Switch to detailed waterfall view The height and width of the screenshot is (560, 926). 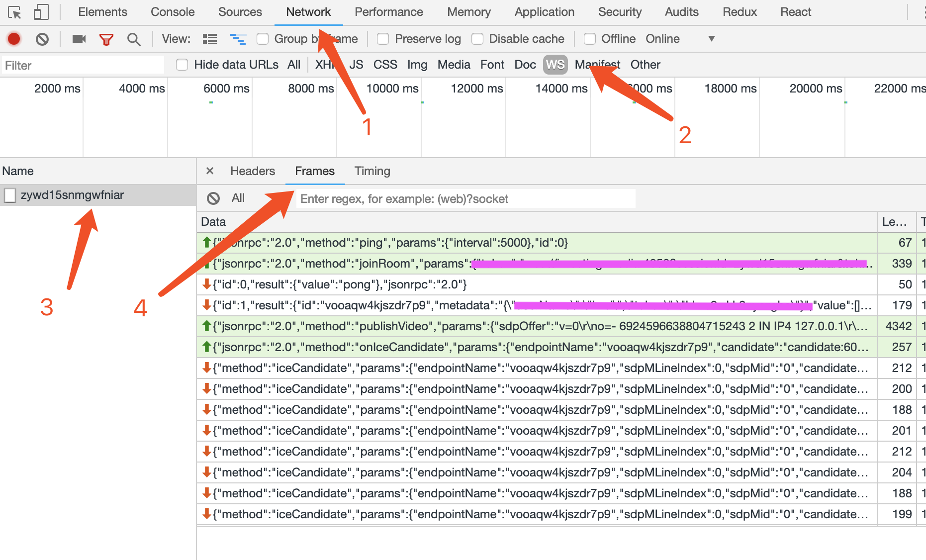click(x=238, y=38)
